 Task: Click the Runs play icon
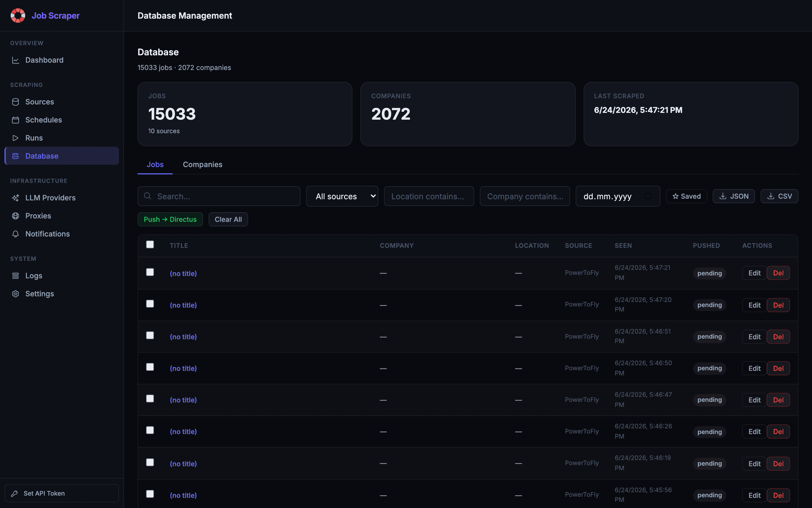click(16, 138)
